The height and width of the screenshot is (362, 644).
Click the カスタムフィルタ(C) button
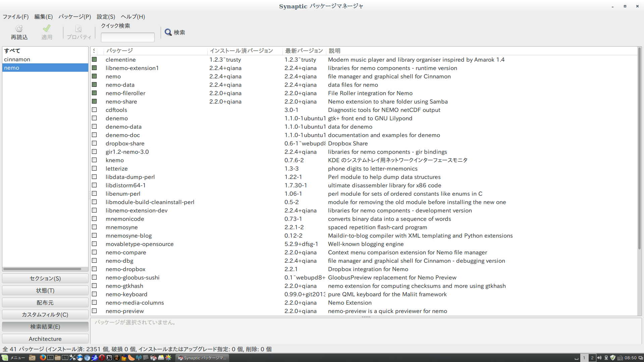pyautogui.click(x=45, y=314)
